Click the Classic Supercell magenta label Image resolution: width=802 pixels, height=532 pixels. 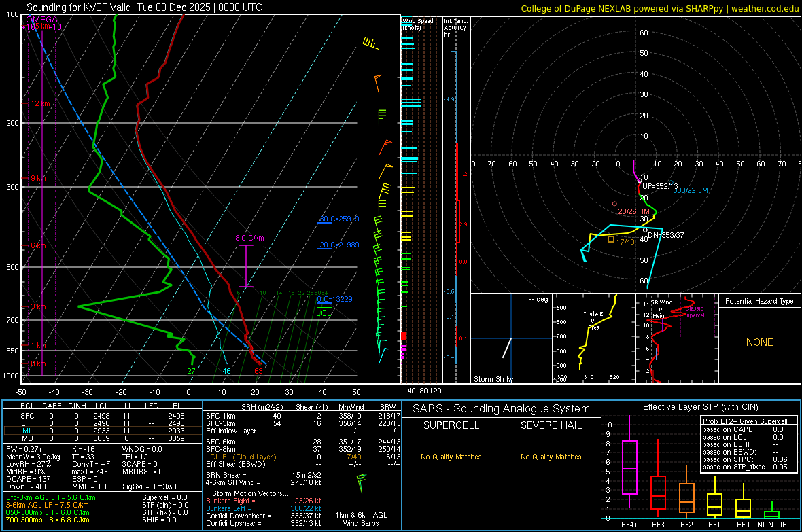[x=695, y=312]
